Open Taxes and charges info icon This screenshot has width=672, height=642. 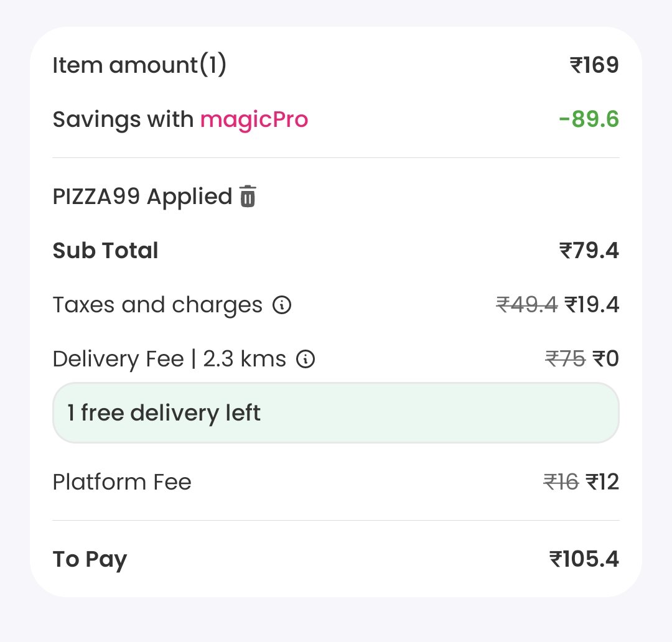click(282, 305)
